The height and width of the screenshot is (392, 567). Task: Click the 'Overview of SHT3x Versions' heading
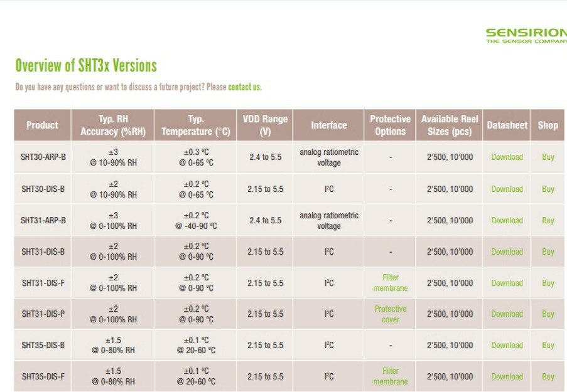[x=86, y=65]
